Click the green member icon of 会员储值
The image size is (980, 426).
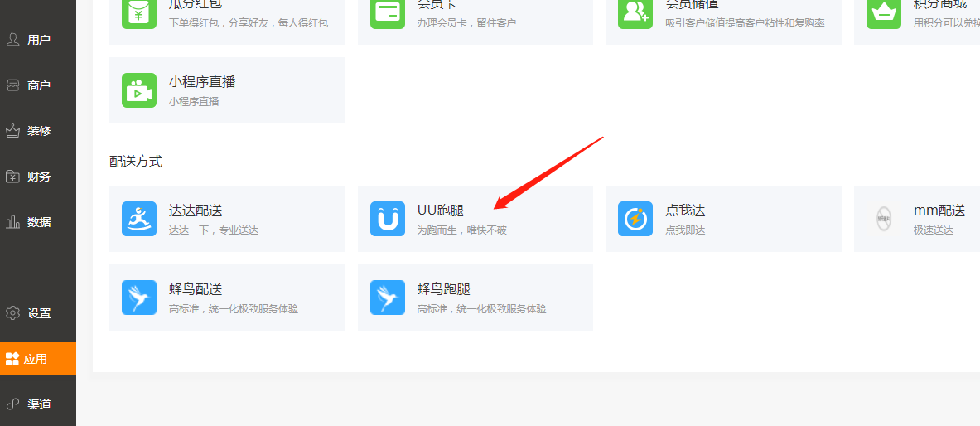[635, 14]
